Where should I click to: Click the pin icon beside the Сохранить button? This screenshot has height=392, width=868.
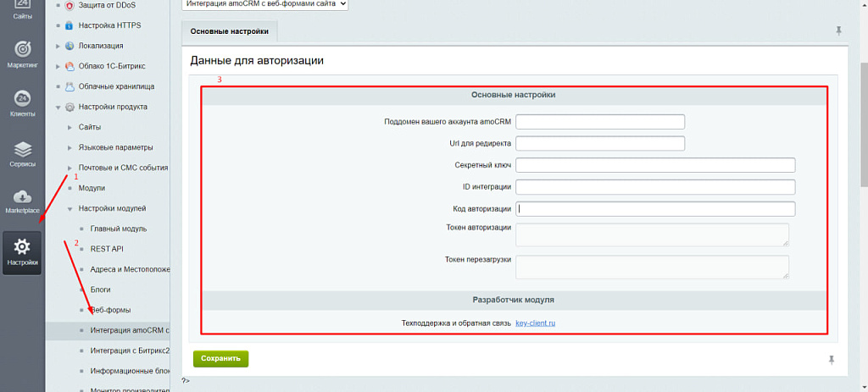tap(832, 359)
